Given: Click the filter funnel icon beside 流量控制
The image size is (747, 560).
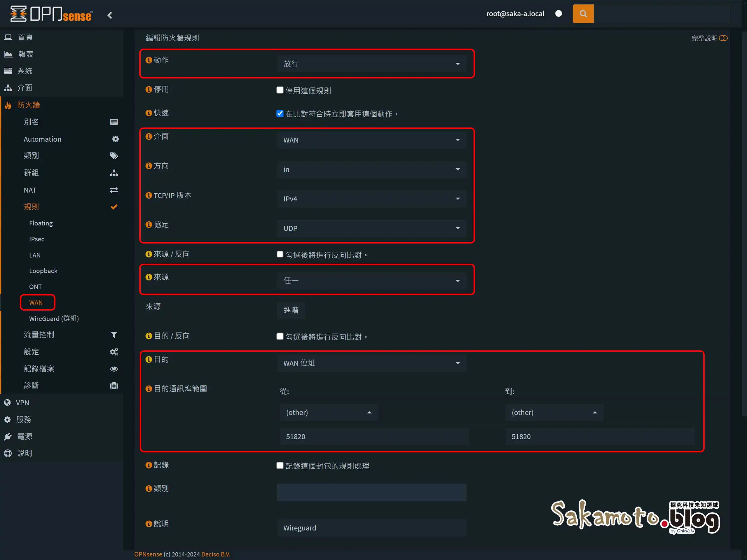Looking at the screenshot, I should tap(114, 335).
